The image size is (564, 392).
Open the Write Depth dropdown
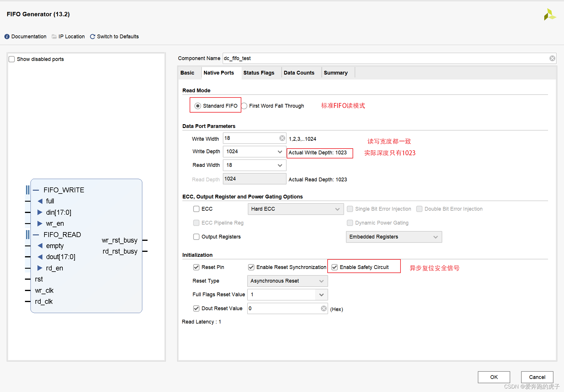(280, 151)
